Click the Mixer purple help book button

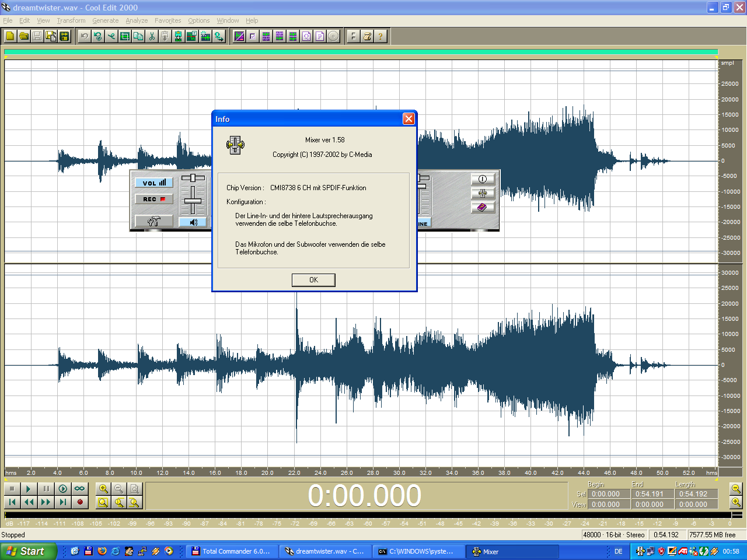483,207
